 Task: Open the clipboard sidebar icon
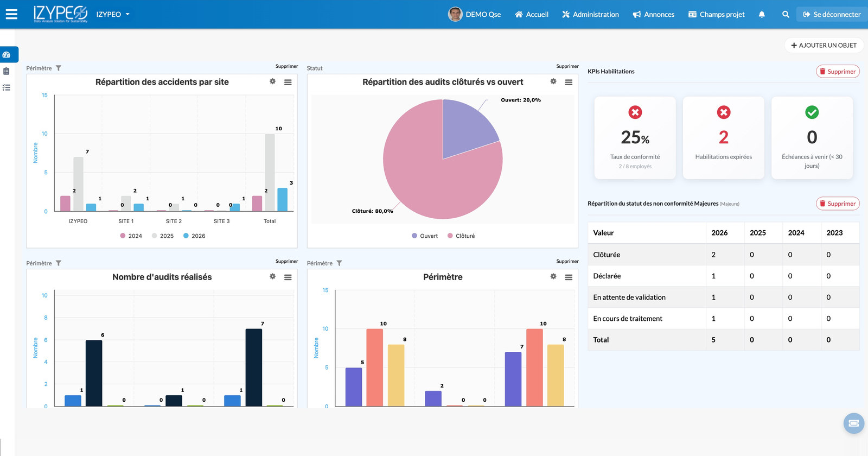coord(7,71)
